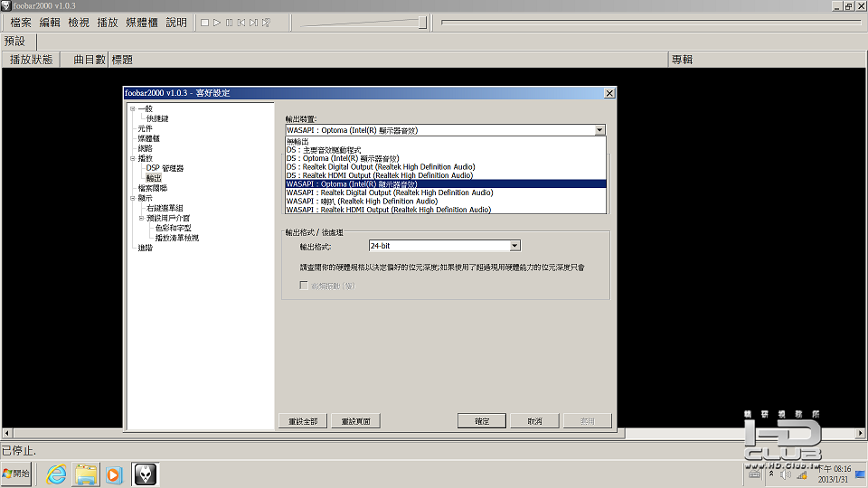Select 元件 in preferences tree
The width and height of the screenshot is (868, 488).
click(x=145, y=129)
